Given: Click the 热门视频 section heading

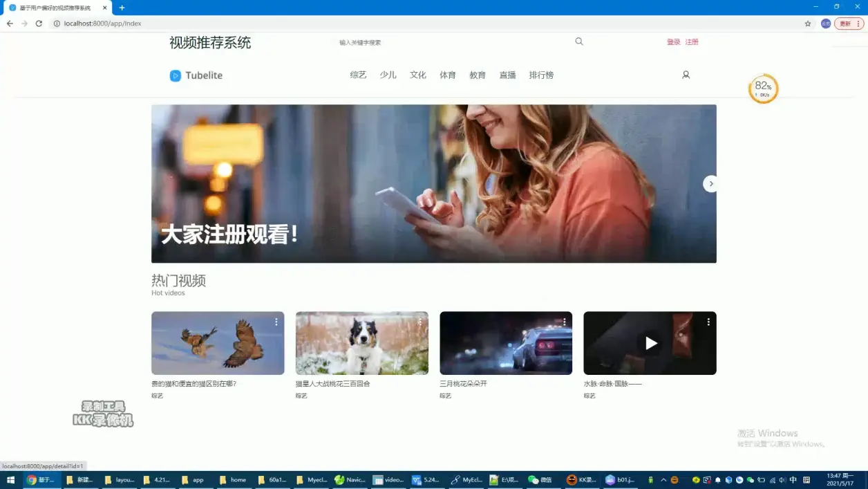Looking at the screenshot, I should pyautogui.click(x=178, y=280).
